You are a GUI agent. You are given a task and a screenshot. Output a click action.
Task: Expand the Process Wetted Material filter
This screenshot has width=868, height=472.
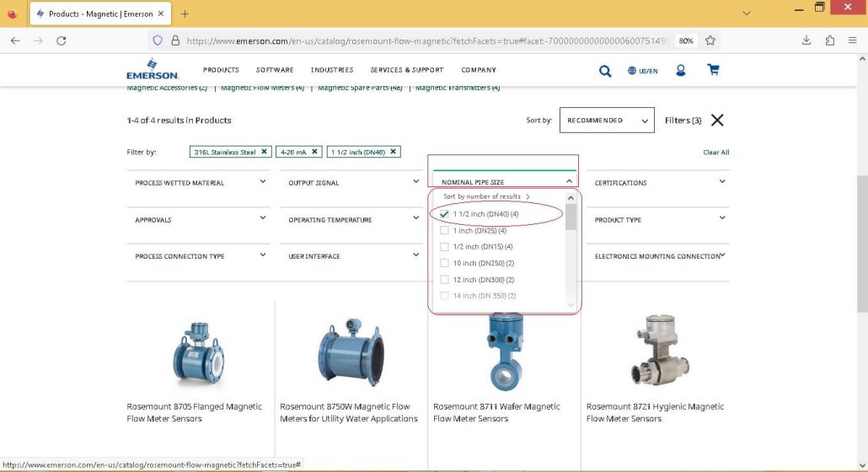coord(199,183)
